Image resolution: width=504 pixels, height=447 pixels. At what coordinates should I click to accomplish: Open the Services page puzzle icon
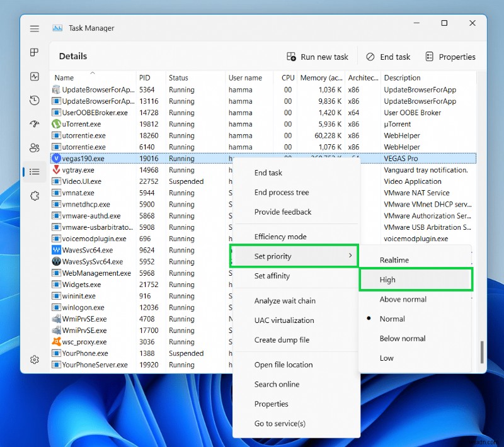[x=35, y=196]
